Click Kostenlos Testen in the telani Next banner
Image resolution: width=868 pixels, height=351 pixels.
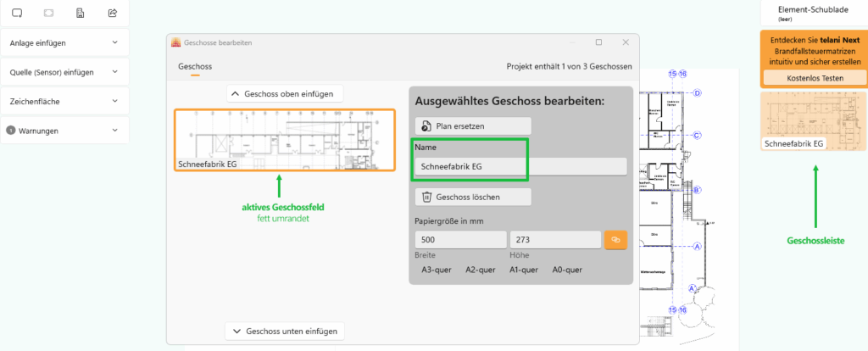click(x=814, y=78)
